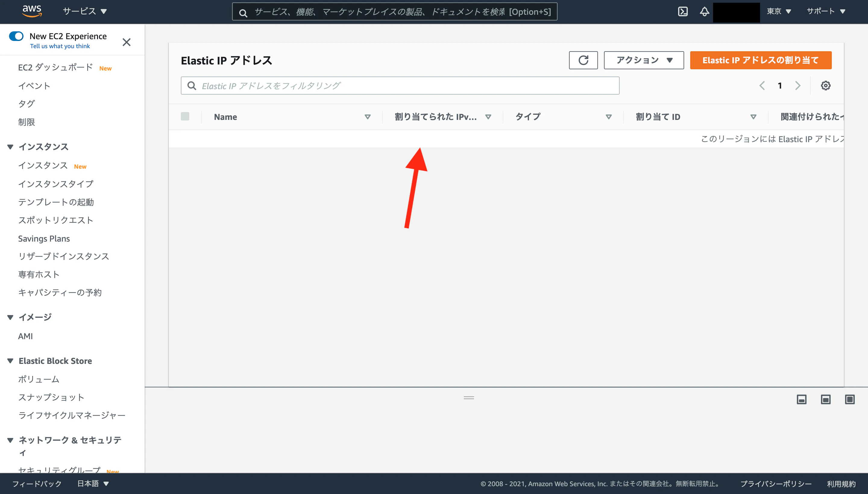868x494 pixels.
Task: Open AWS home via the aws logo
Action: (32, 11)
